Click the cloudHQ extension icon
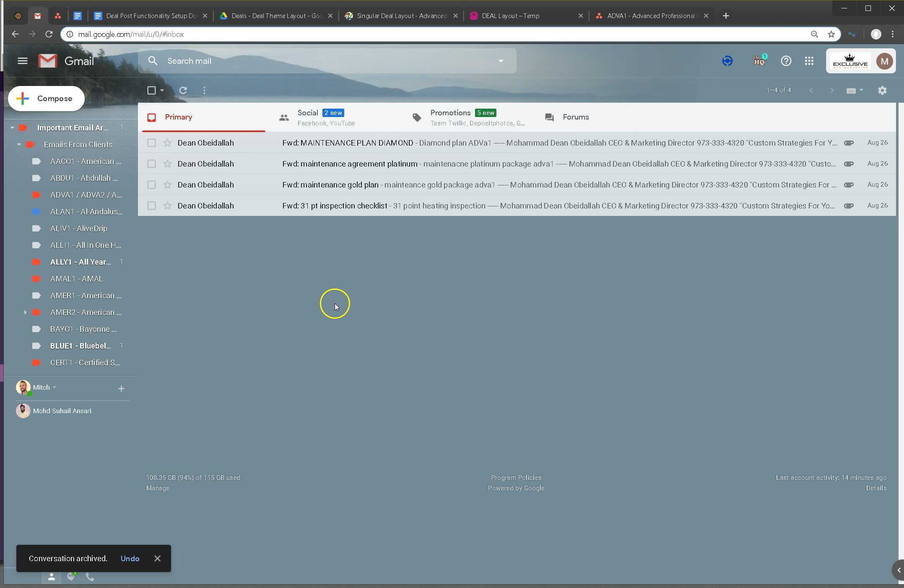904x588 pixels. pos(759,61)
